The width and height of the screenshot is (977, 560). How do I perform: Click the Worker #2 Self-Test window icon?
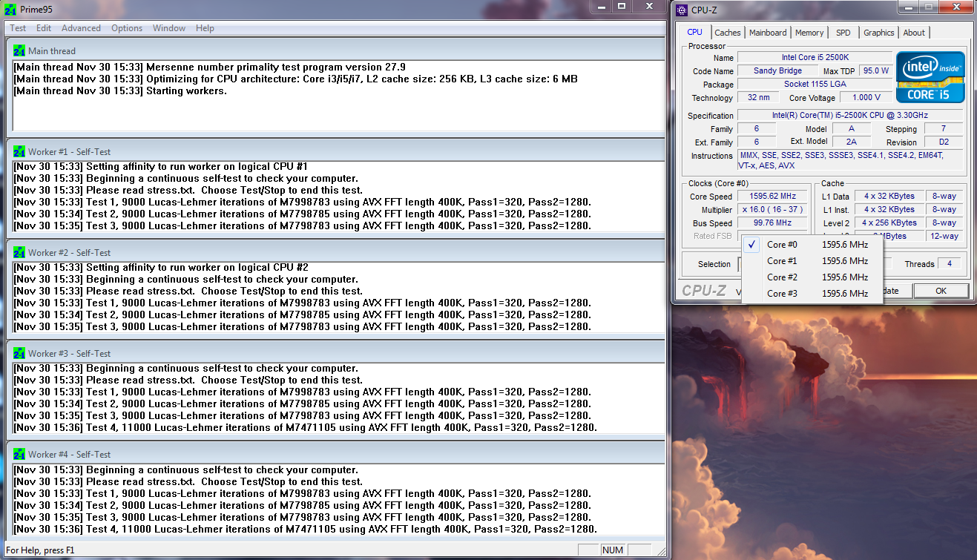pos(19,252)
